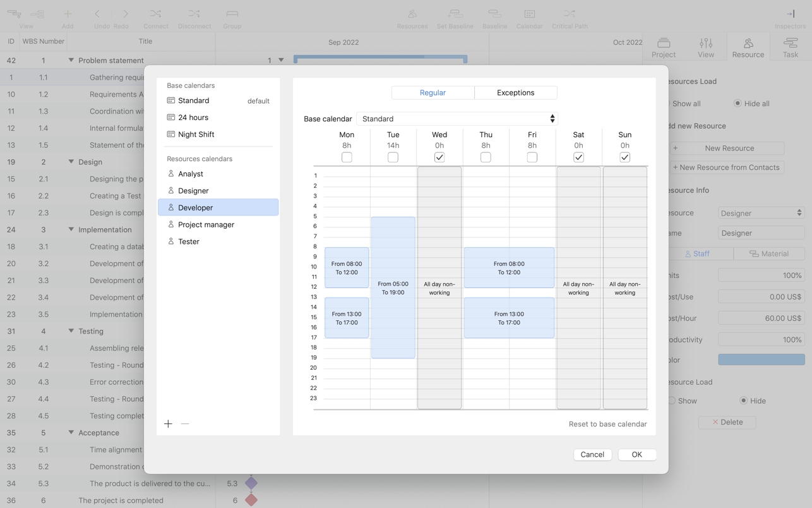Click the Undo arrow in toolbar
Image resolution: width=812 pixels, height=508 pixels.
click(97, 14)
